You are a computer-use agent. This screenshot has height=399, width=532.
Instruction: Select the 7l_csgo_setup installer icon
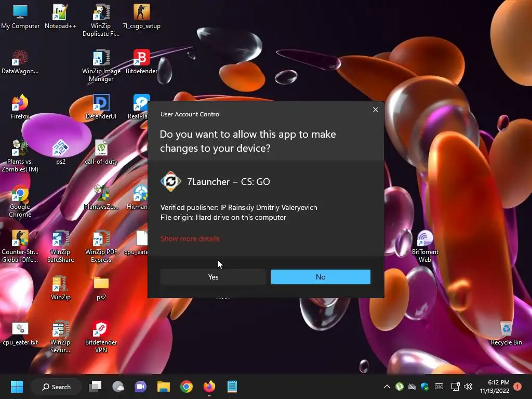tap(141, 17)
